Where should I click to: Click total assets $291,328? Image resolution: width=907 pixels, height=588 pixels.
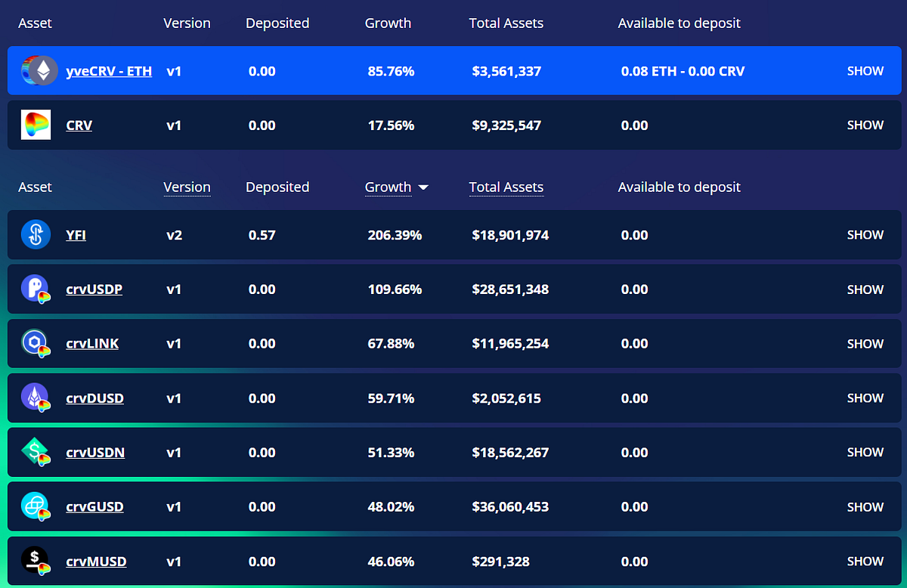pos(500,562)
